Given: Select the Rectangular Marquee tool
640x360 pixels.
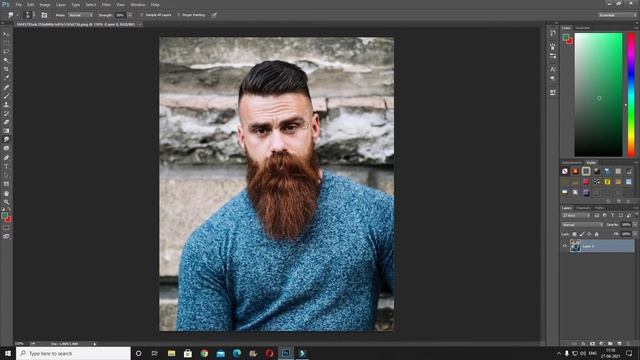Looking at the screenshot, I should click(6, 43).
